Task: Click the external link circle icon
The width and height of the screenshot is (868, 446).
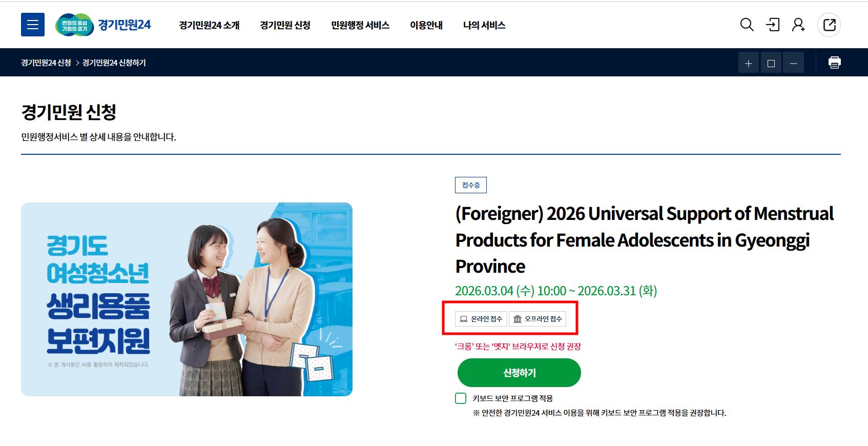Action: click(x=829, y=25)
